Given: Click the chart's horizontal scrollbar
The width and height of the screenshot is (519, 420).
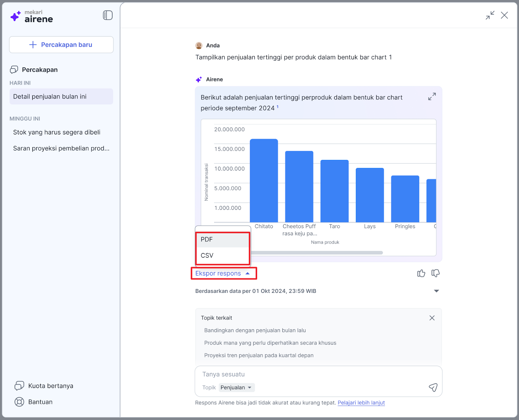Looking at the screenshot, I should pos(317,253).
